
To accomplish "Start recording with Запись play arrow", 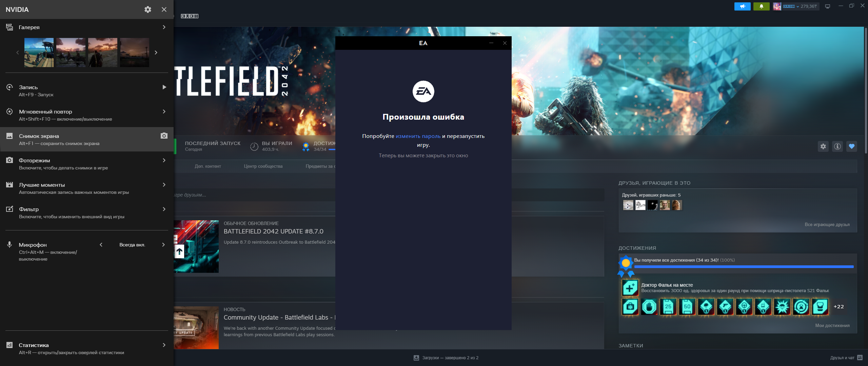I will [x=164, y=87].
